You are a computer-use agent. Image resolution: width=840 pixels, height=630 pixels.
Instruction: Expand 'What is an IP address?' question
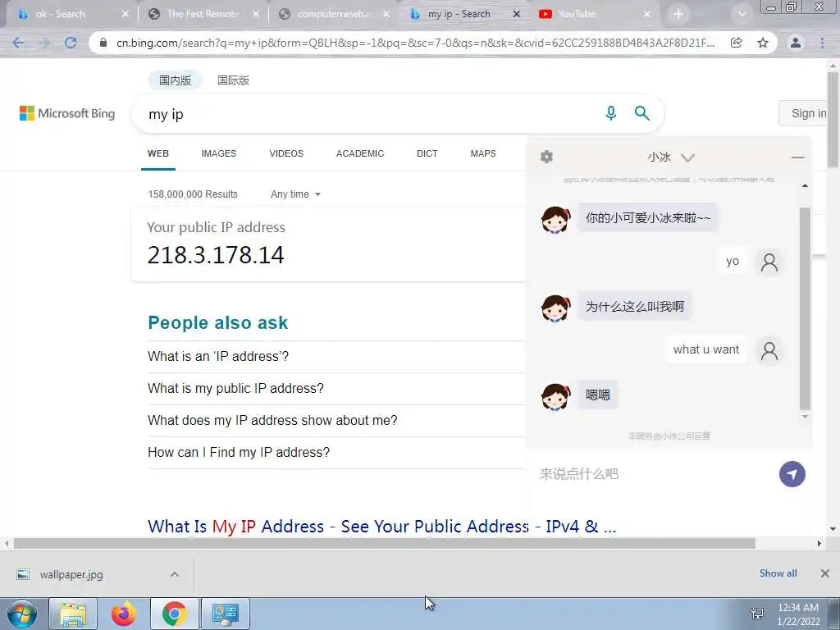[x=336, y=357]
